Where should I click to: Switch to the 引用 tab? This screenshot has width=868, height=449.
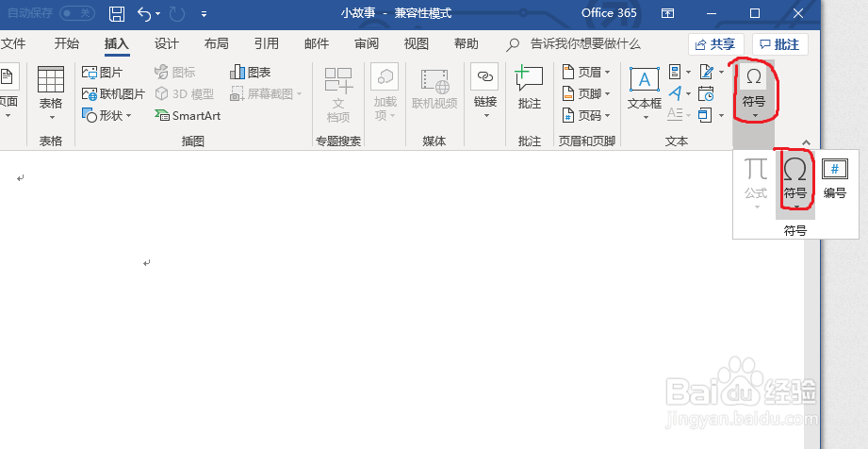[267, 43]
